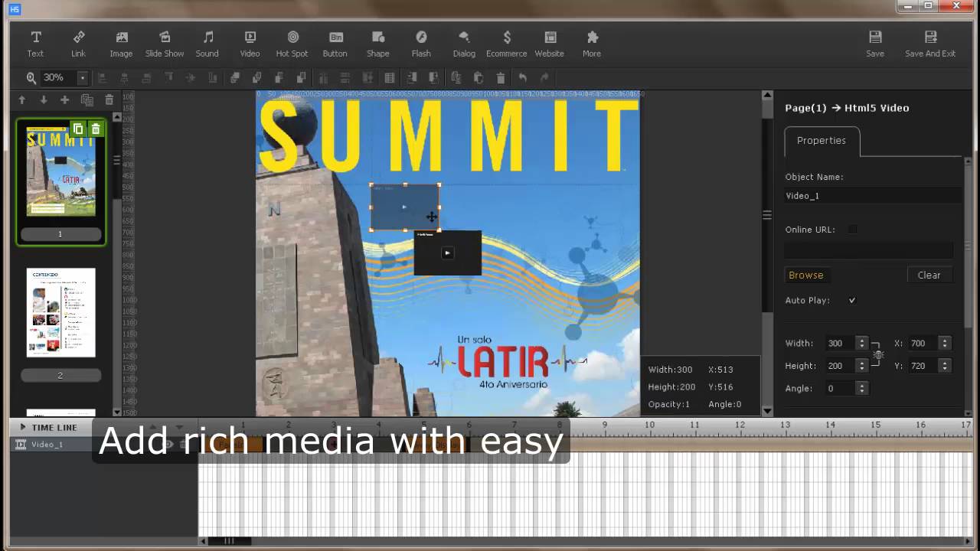Insert a Video object
This screenshot has width=980, height=551.
coord(250,44)
